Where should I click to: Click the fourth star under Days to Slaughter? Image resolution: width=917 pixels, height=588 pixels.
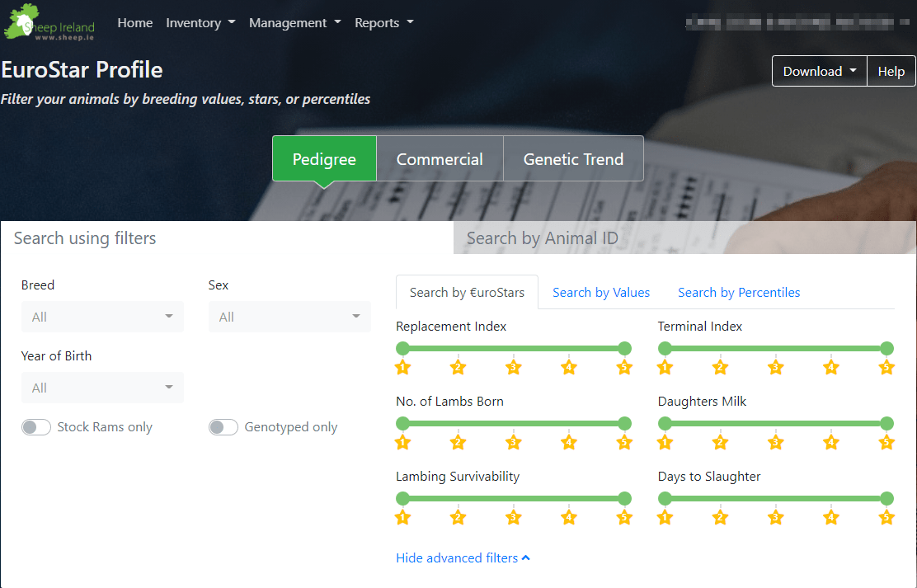830,517
